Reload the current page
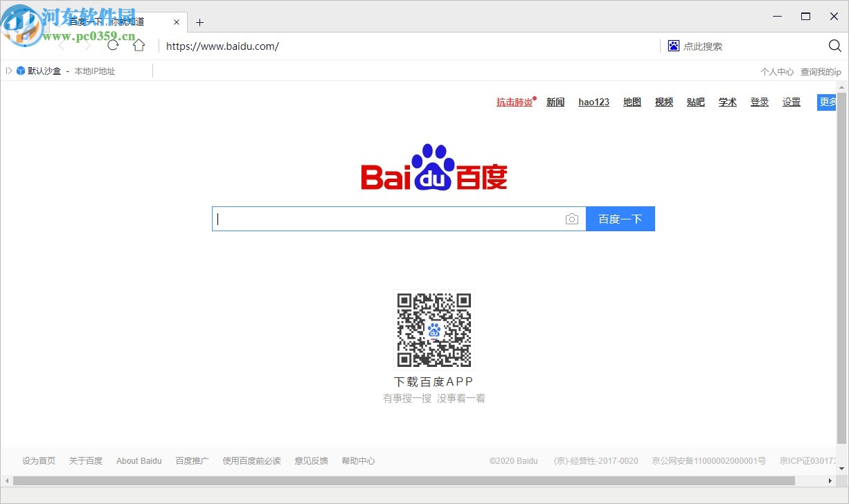849x504 pixels. click(x=113, y=45)
